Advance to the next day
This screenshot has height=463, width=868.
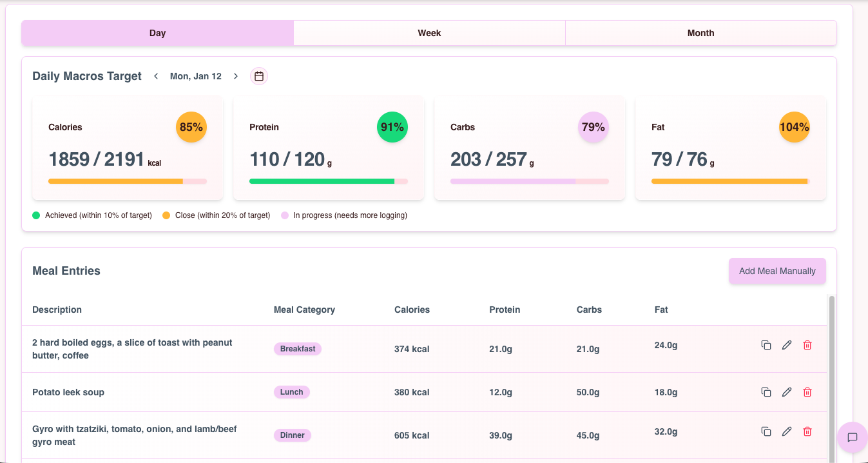point(236,75)
